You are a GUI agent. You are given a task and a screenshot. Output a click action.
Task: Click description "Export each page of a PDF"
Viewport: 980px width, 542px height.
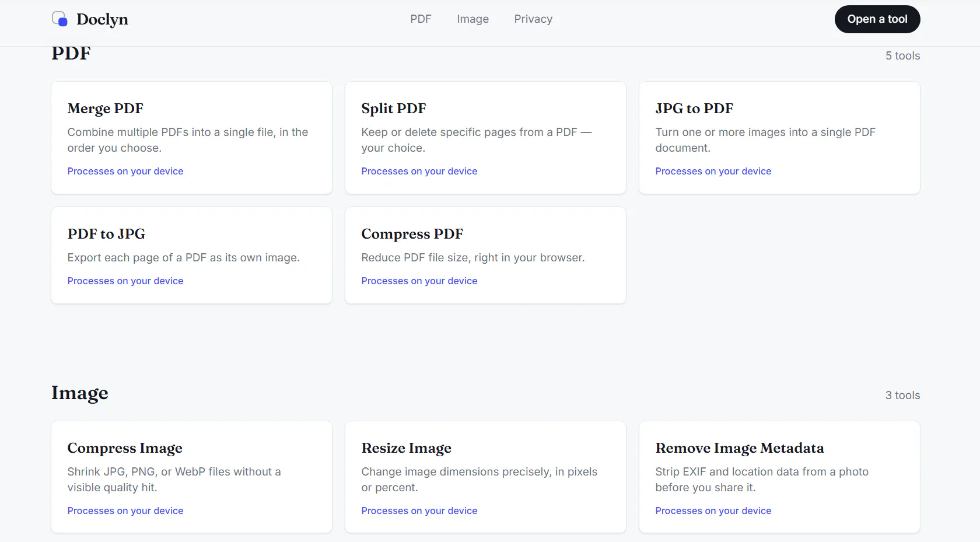click(184, 258)
